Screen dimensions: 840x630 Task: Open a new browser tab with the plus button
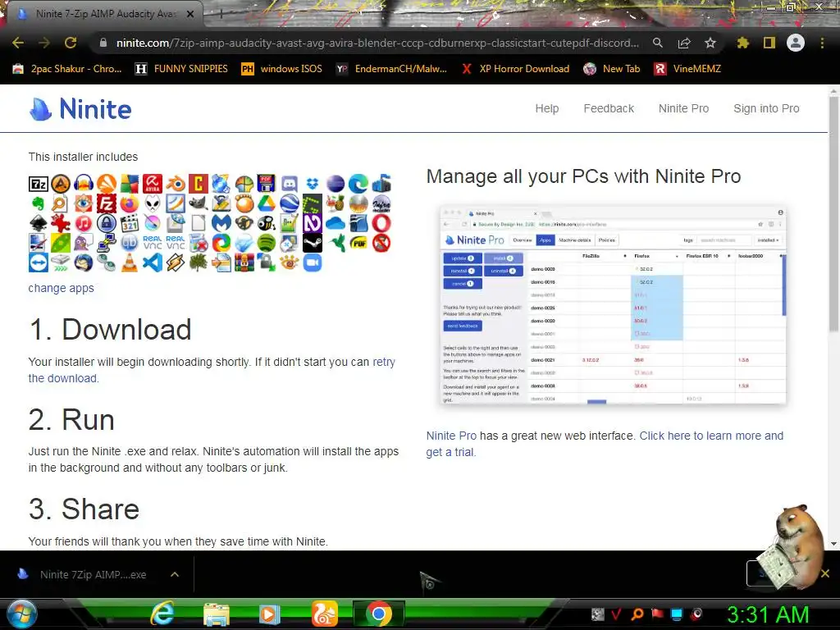point(221,15)
